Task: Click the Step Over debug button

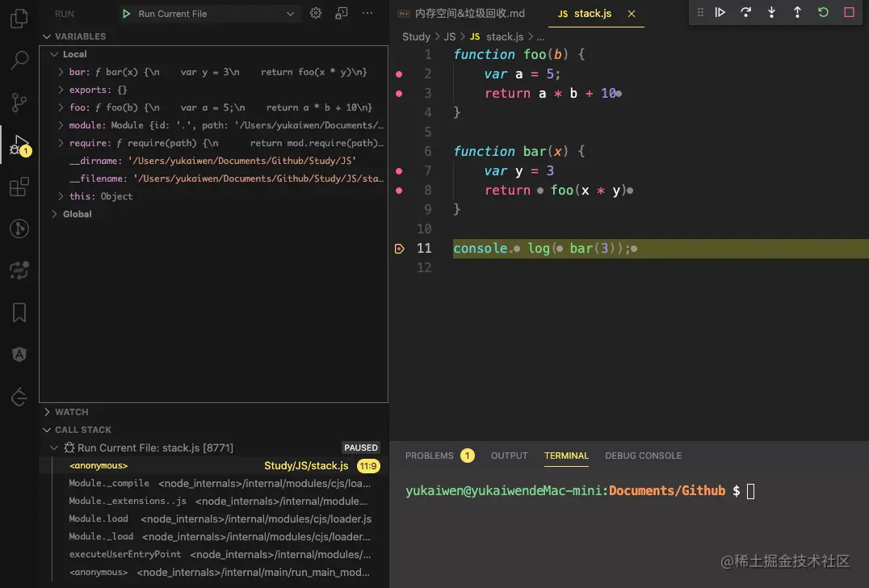Action: 745,12
